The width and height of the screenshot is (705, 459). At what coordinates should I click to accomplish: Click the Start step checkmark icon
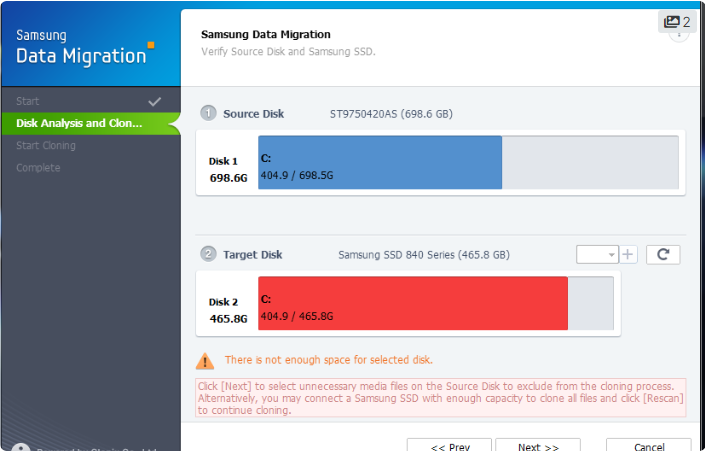[x=155, y=102]
